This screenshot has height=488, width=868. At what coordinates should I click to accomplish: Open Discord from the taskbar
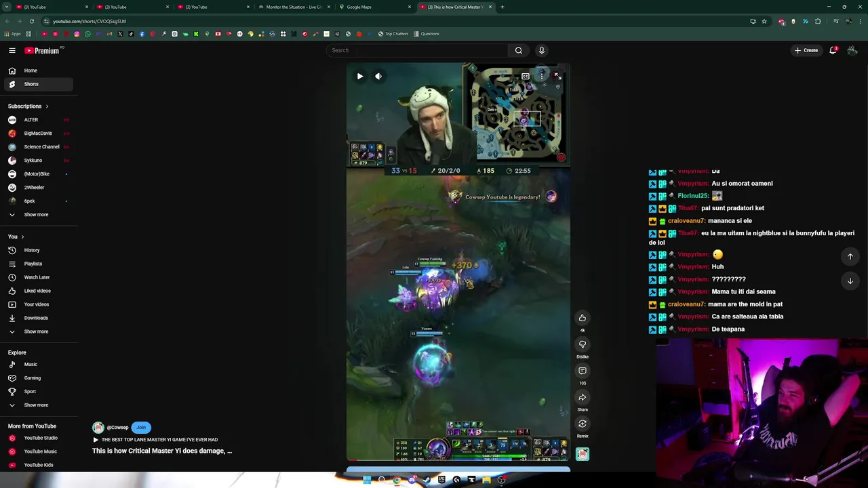click(x=412, y=480)
